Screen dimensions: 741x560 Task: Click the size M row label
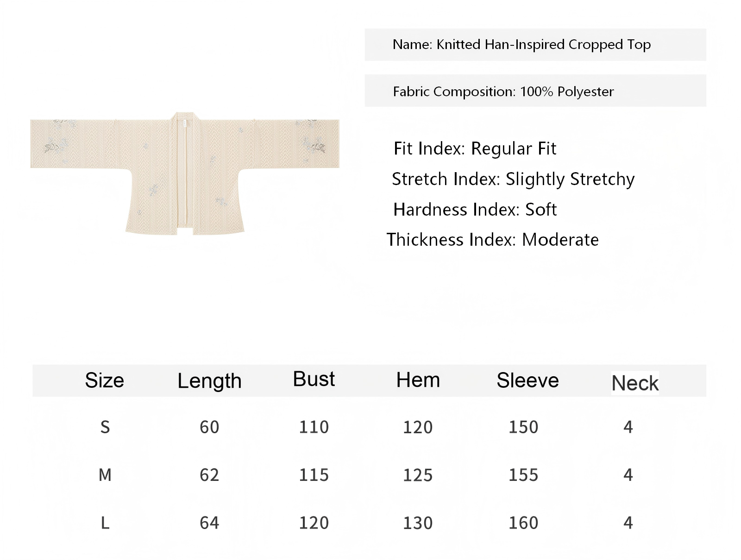(x=105, y=475)
